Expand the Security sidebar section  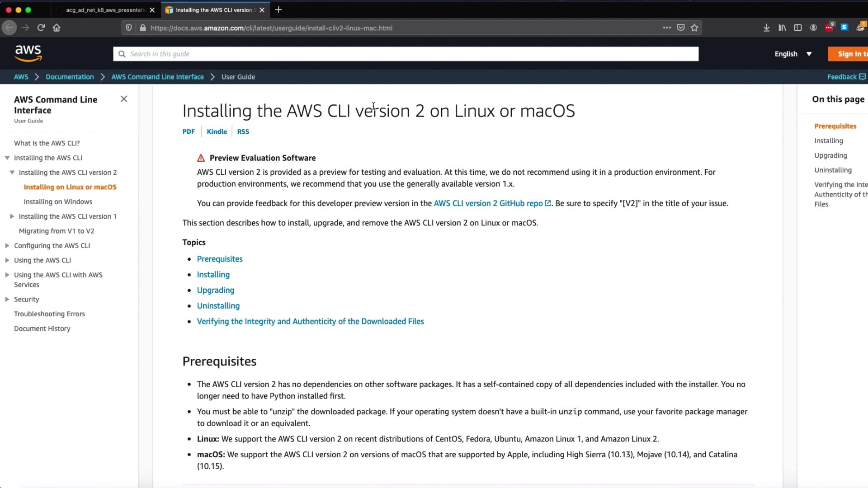click(x=7, y=299)
